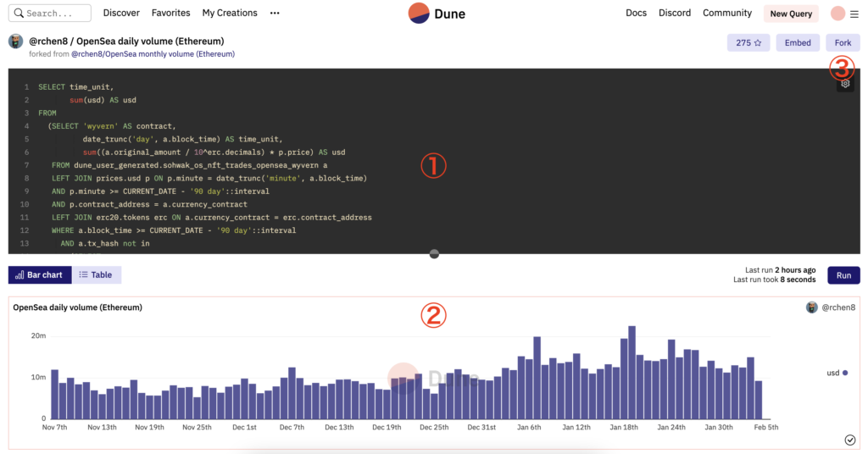The width and height of the screenshot is (868, 454).
Task: Click the Dune logo in header
Action: (437, 14)
